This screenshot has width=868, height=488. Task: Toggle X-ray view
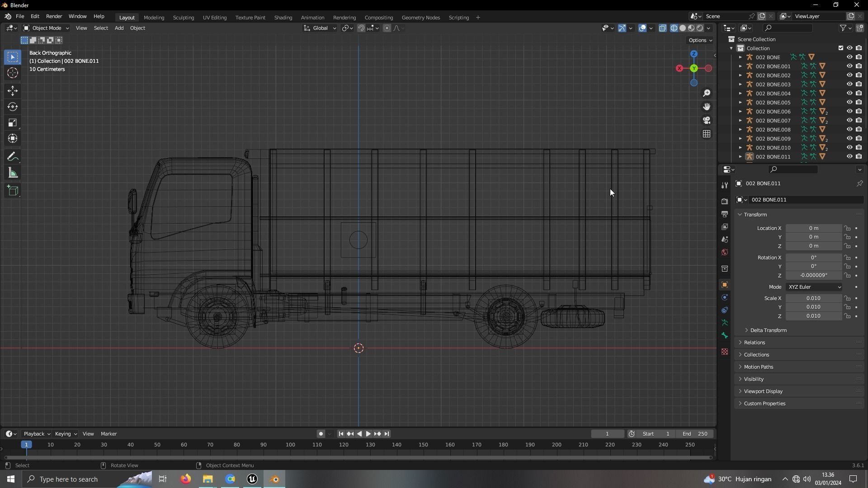tap(662, 28)
